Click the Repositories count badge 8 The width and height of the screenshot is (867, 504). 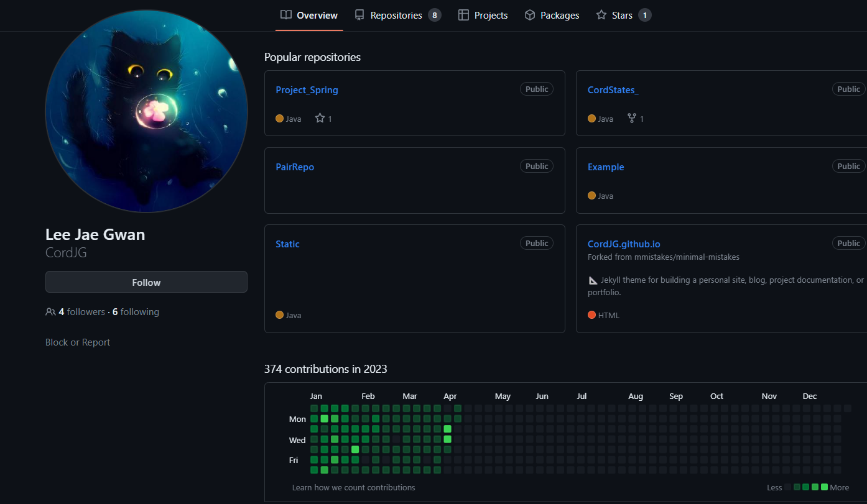pos(435,16)
